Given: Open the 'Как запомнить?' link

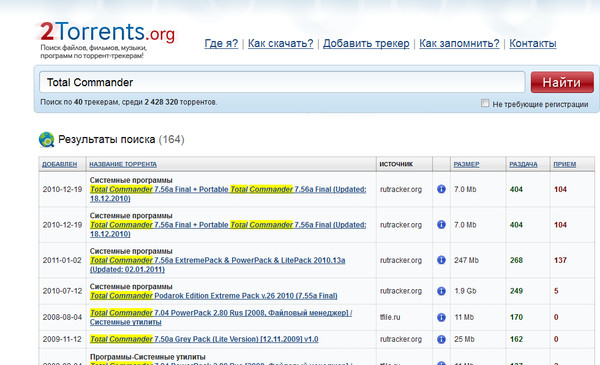Looking at the screenshot, I should pos(459,44).
